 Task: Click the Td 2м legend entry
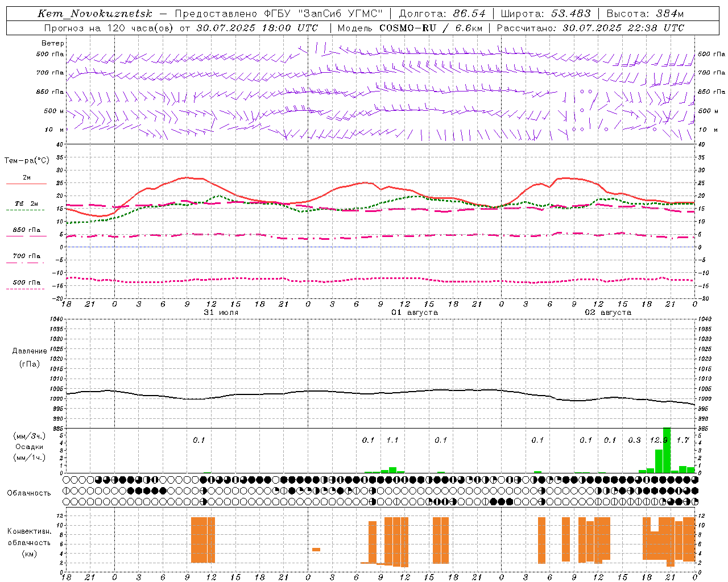[26, 203]
